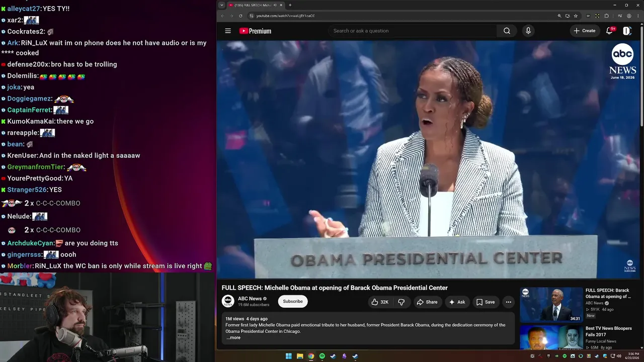Open more actions ellipsis under video

(x=508, y=302)
